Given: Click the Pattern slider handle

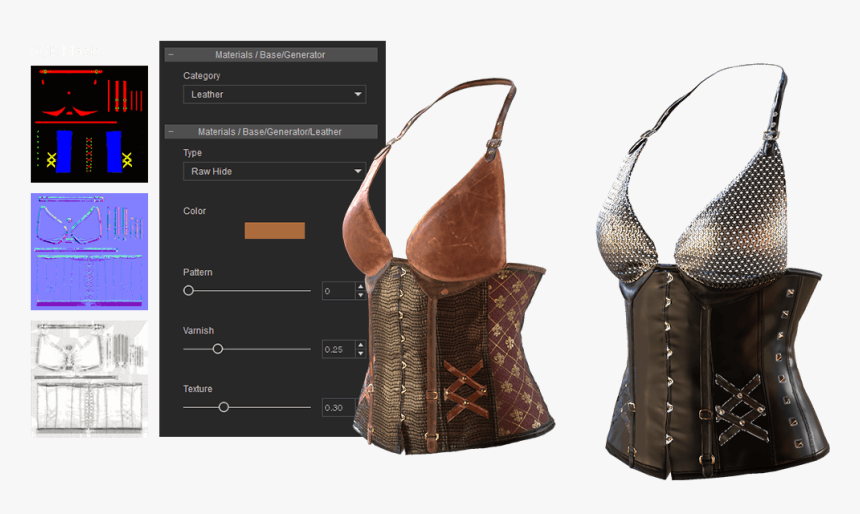Looking at the screenshot, I should 189,290.
